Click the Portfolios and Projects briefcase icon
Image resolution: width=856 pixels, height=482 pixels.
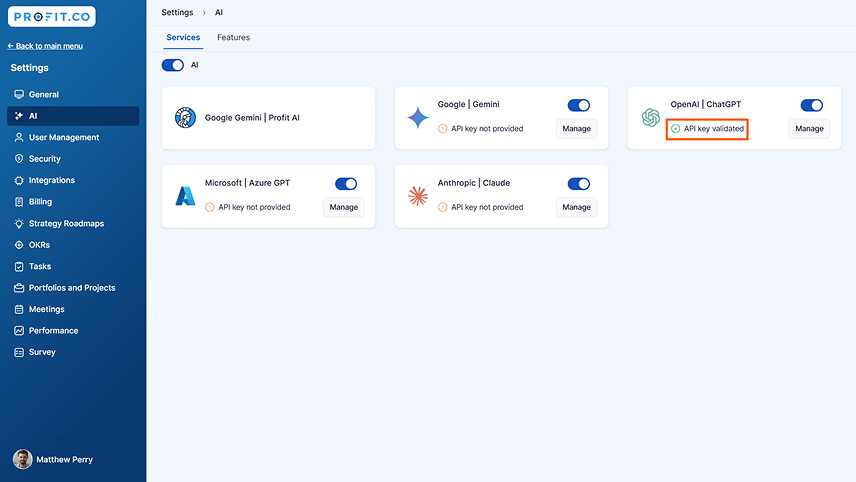click(x=19, y=288)
